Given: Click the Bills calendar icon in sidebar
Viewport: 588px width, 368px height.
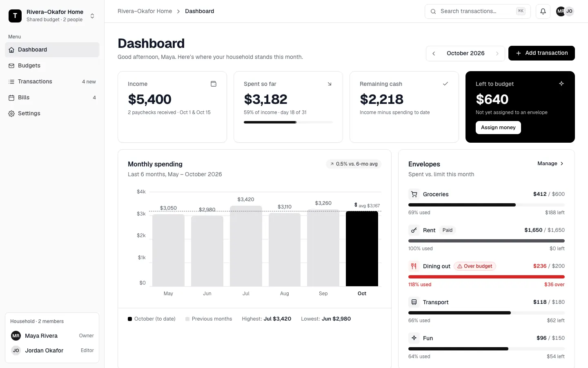Looking at the screenshot, I should [11, 98].
